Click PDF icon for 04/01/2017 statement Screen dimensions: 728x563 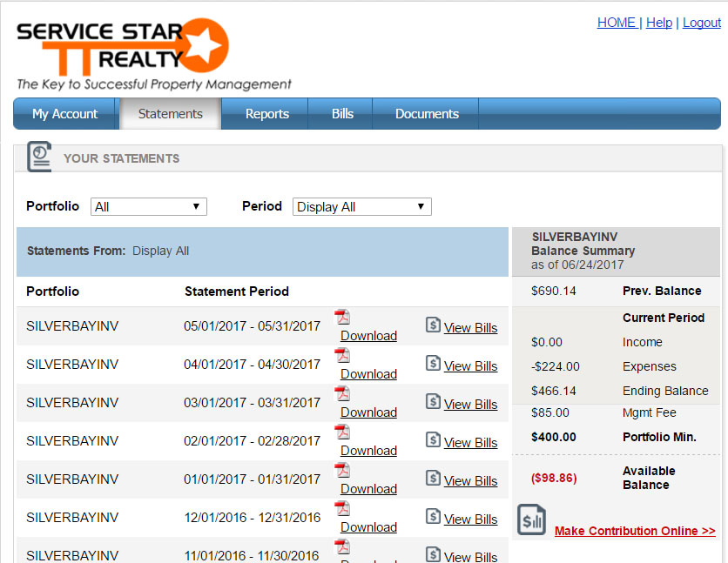(342, 356)
